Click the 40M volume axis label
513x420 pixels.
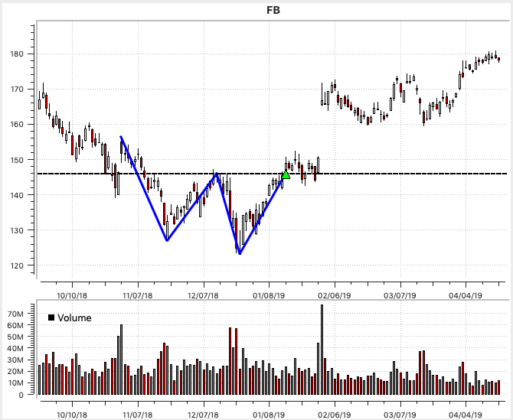tap(15, 348)
